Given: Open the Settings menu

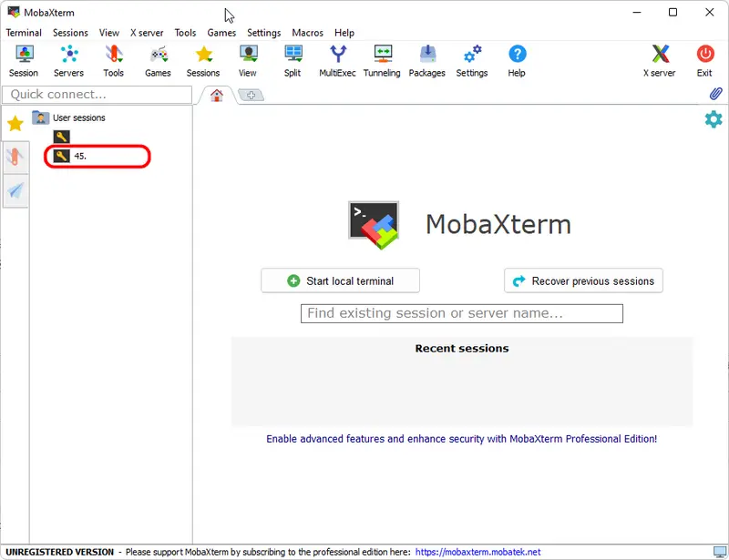Looking at the screenshot, I should [x=264, y=33].
